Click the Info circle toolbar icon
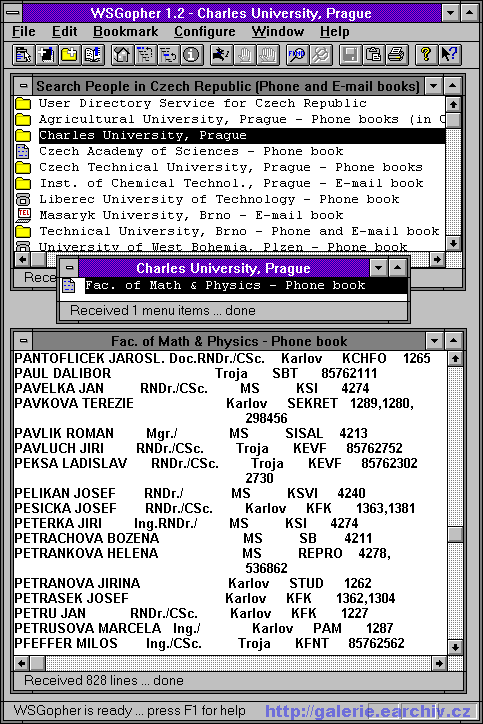The image size is (483, 724). coord(191,55)
